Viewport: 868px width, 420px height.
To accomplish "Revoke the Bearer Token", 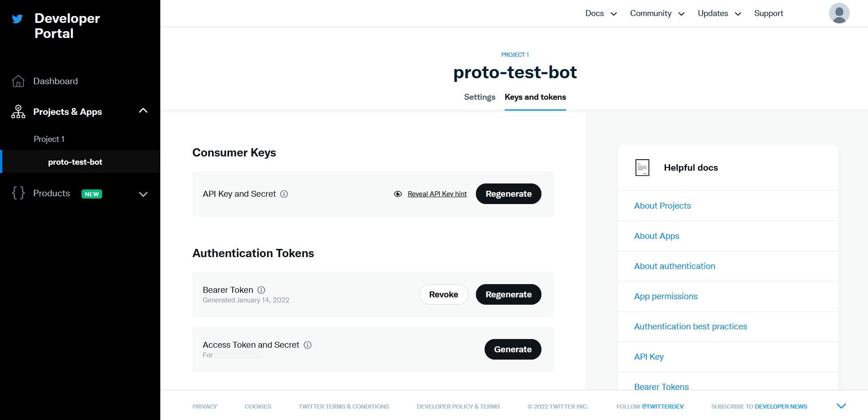I will pyautogui.click(x=443, y=295).
